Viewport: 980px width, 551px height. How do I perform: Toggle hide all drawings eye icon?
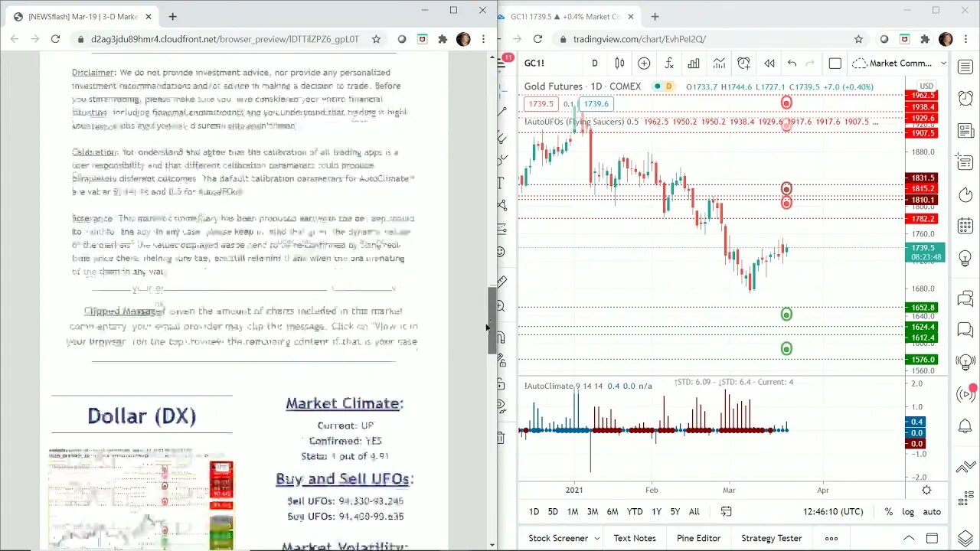[x=501, y=406]
